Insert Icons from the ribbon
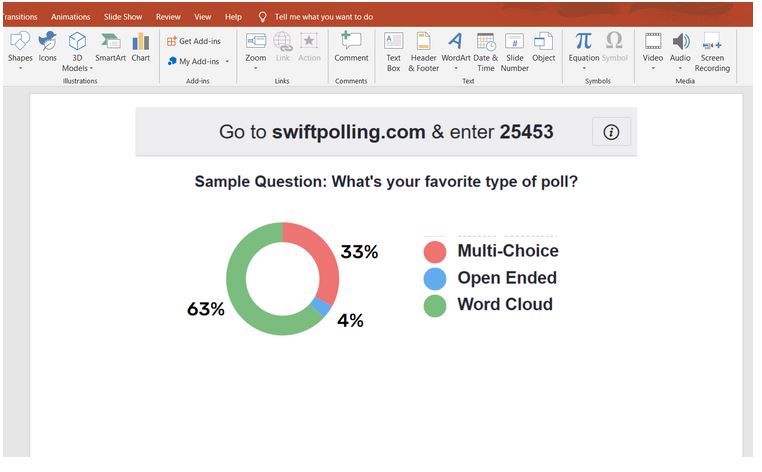The width and height of the screenshot is (762, 472). pos(48,48)
